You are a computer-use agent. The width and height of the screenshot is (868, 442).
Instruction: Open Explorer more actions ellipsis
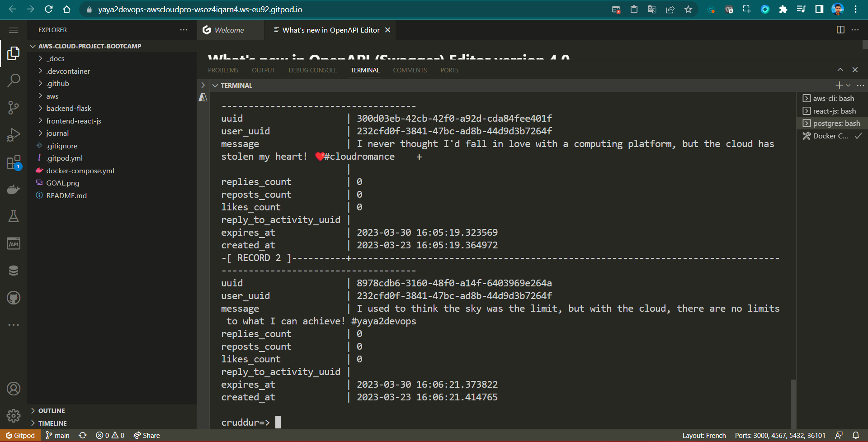184,30
